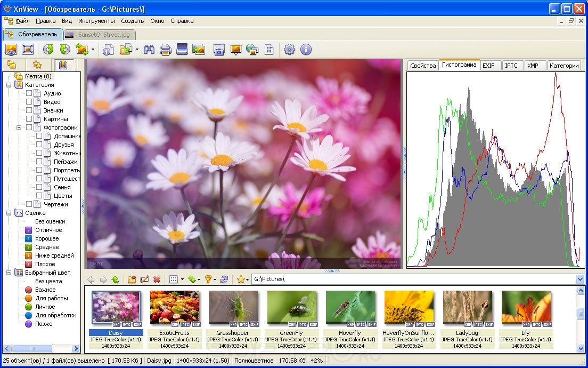Check the Аудио category checkbox
The width and height of the screenshot is (588, 368).
(29, 93)
